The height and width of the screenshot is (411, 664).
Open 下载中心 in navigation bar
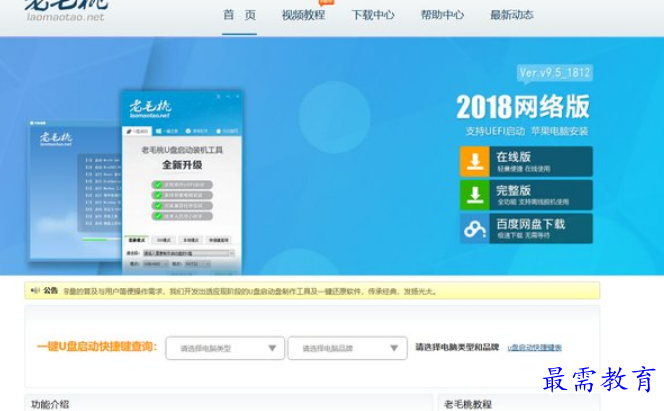[373, 15]
